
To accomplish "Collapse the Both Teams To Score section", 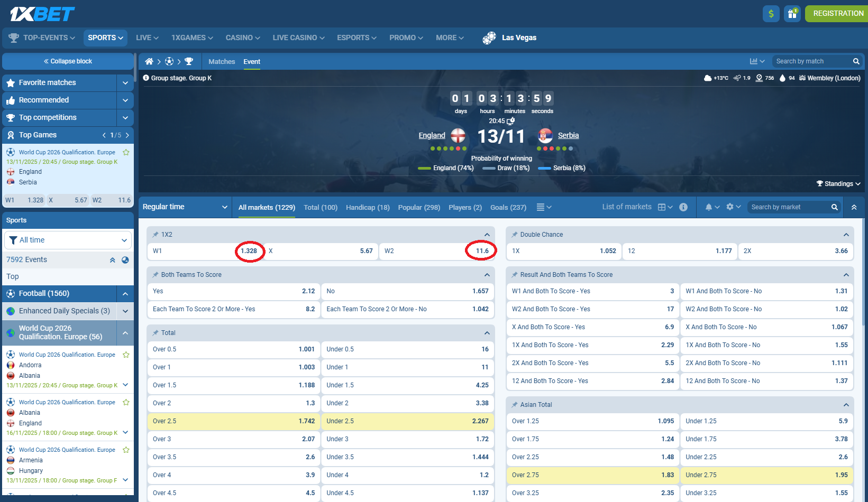I will click(487, 274).
